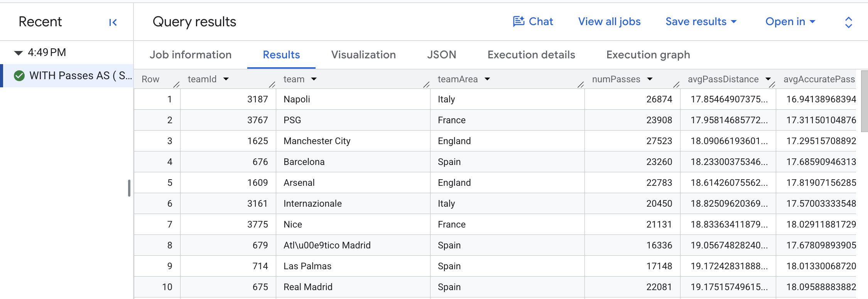Click the teamArea column resize handle
Screen dimensions: 868x299
tap(581, 84)
